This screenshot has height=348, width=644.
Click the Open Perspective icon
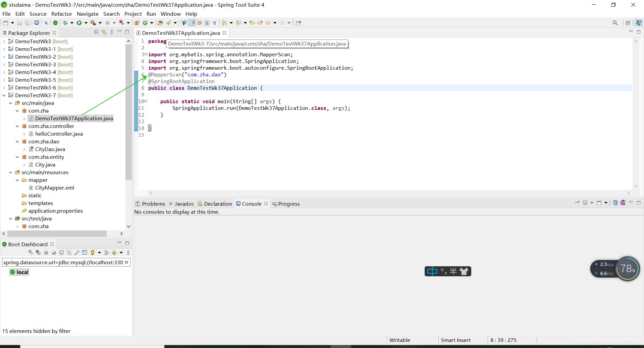click(628, 23)
